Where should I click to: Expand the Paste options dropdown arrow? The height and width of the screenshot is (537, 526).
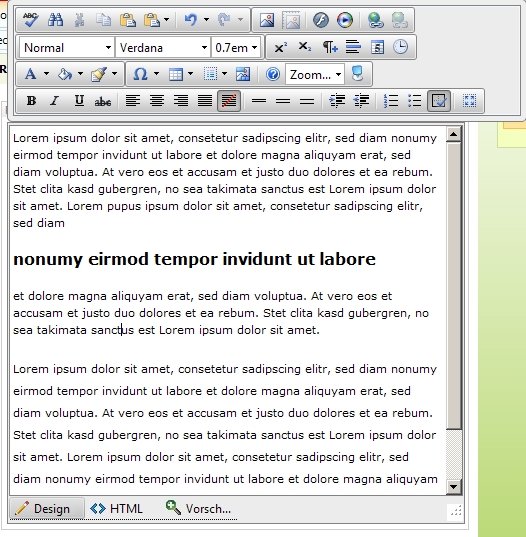coord(166,20)
